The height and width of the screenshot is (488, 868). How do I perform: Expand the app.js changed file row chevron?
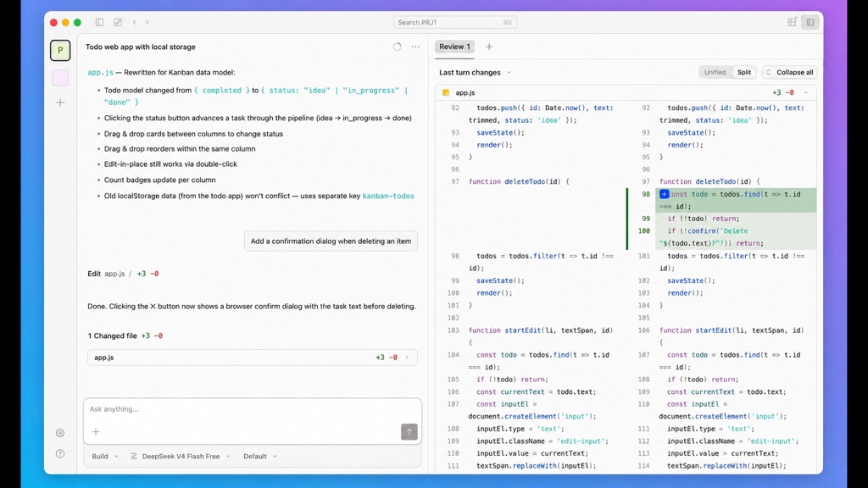coord(407,358)
